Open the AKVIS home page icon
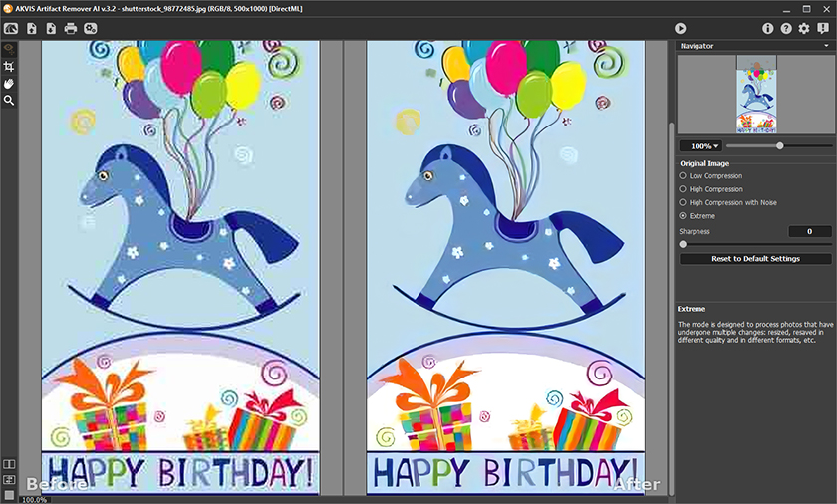This screenshot has width=837, height=504. 11,28
